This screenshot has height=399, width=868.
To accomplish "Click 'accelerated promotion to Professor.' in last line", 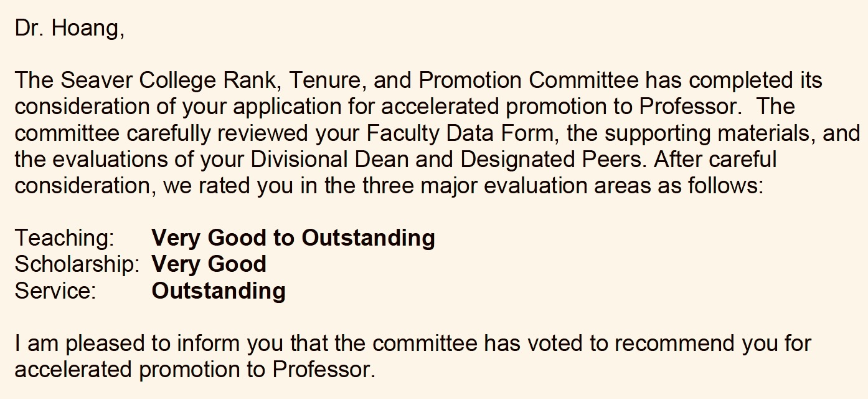I will 196,370.
